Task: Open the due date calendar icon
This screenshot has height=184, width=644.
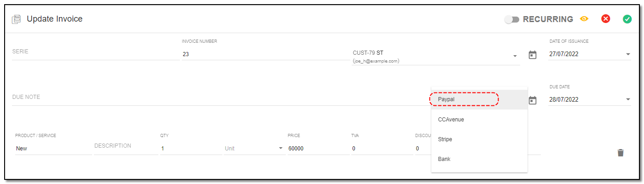Action: point(533,100)
